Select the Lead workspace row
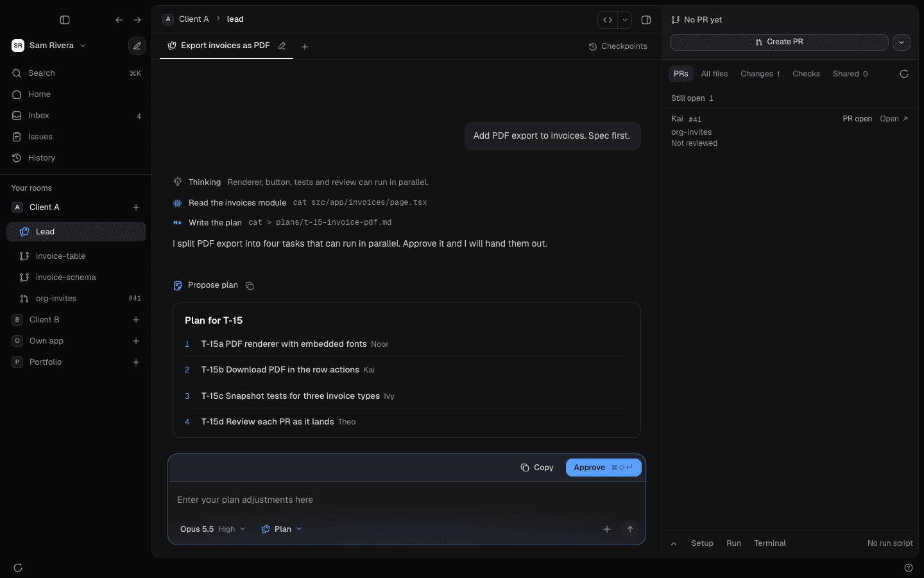This screenshot has height=578, width=924. click(76, 232)
